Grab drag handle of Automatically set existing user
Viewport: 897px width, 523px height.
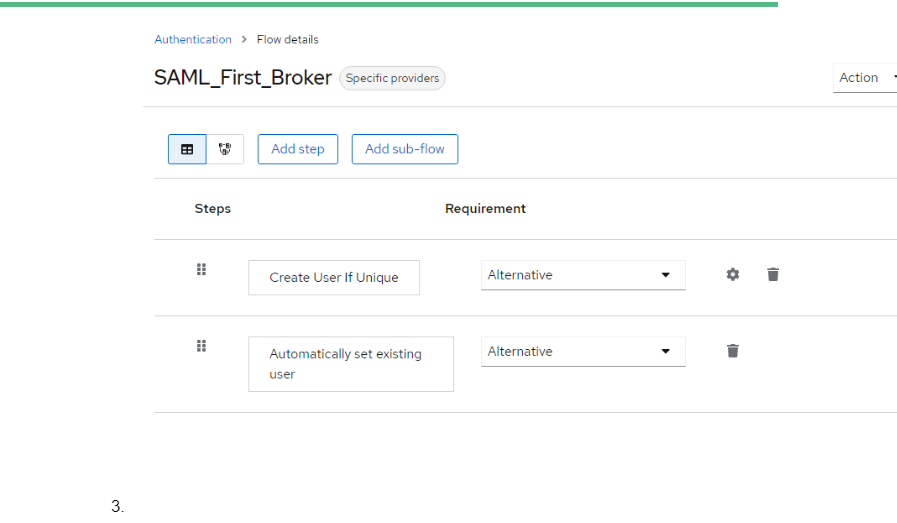pos(201,346)
